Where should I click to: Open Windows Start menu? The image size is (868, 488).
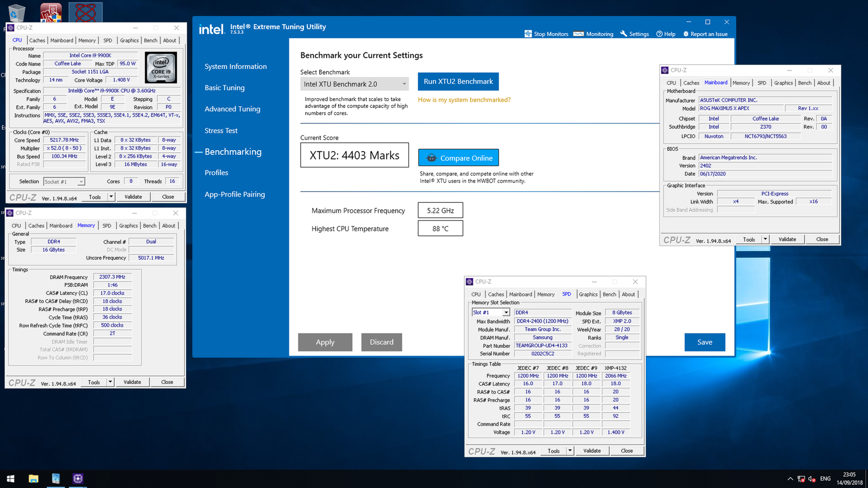tap(11, 479)
